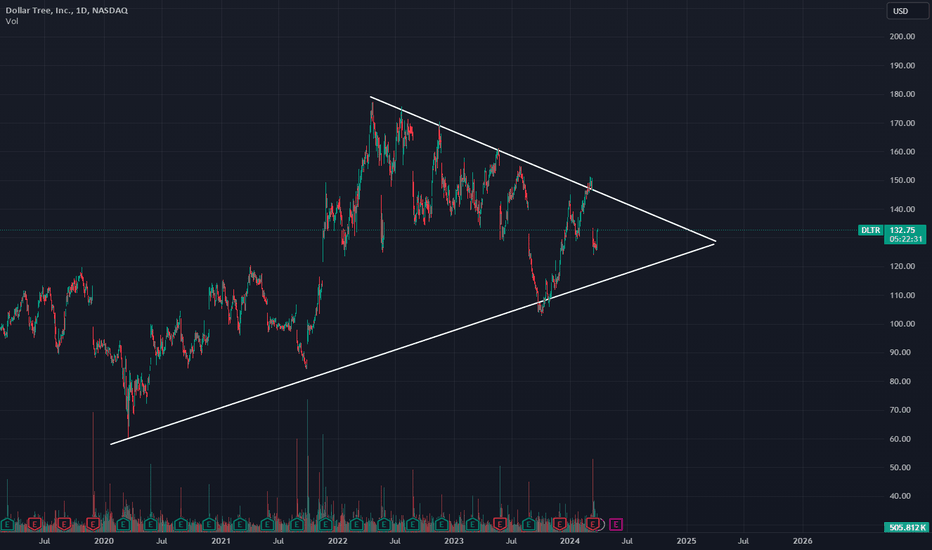The image size is (932, 550).
Task: Click the 2026 label on time axis
Action: pyautogui.click(x=802, y=541)
